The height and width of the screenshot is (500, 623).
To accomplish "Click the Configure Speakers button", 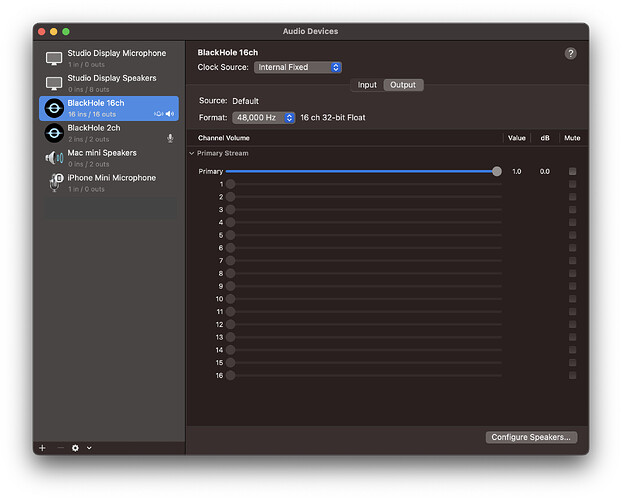I will (531, 437).
